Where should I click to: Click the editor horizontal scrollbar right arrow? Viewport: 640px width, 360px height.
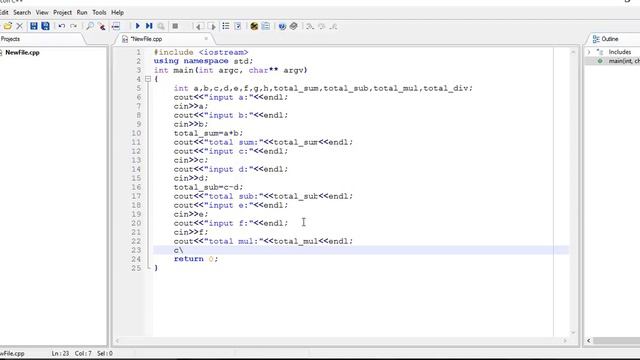click(x=565, y=340)
